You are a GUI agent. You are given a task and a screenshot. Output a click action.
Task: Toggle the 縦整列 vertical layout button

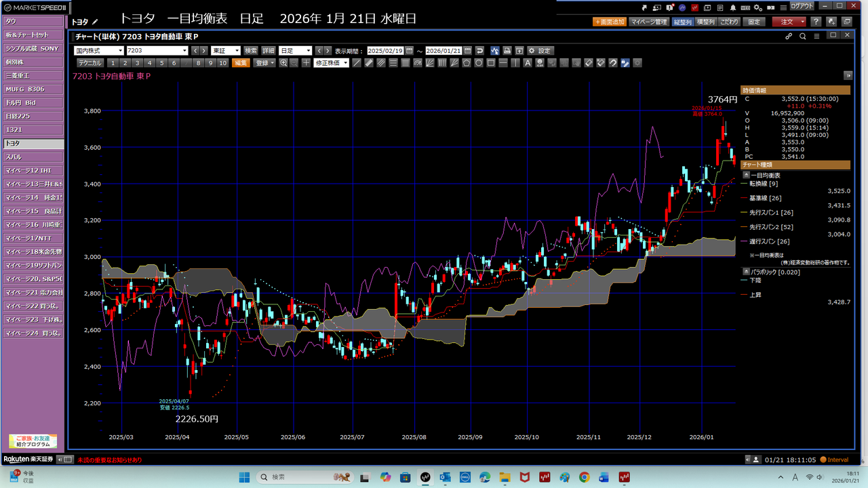(x=684, y=22)
